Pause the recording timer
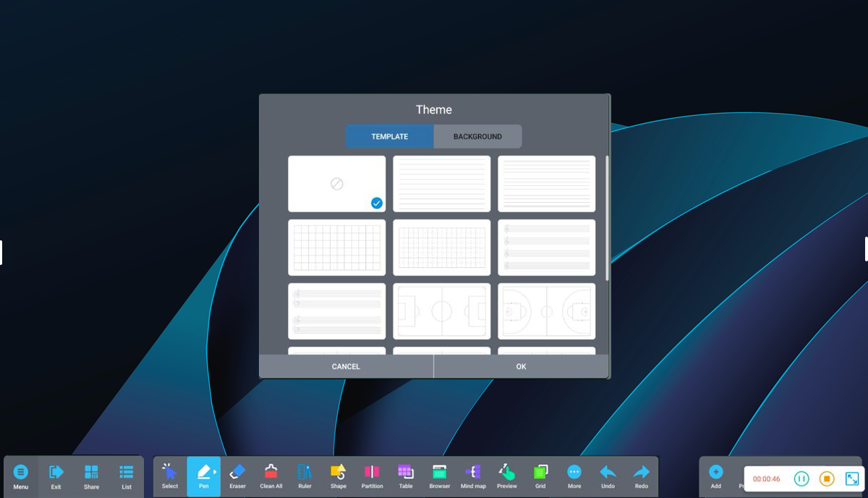The image size is (868, 498). [x=802, y=478]
